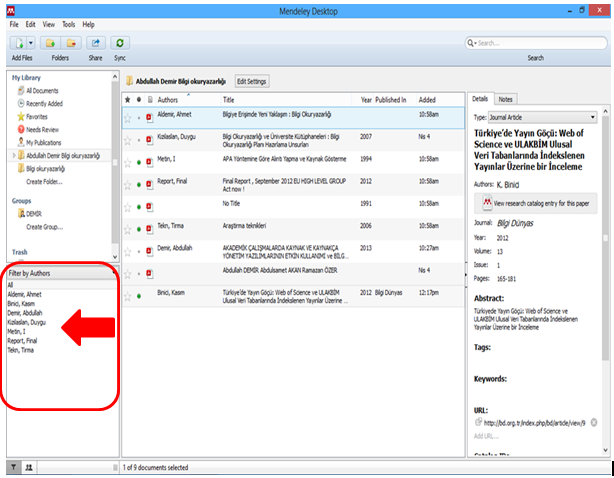Select Recently Added in My Library
614x478 pixels.
tap(44, 104)
